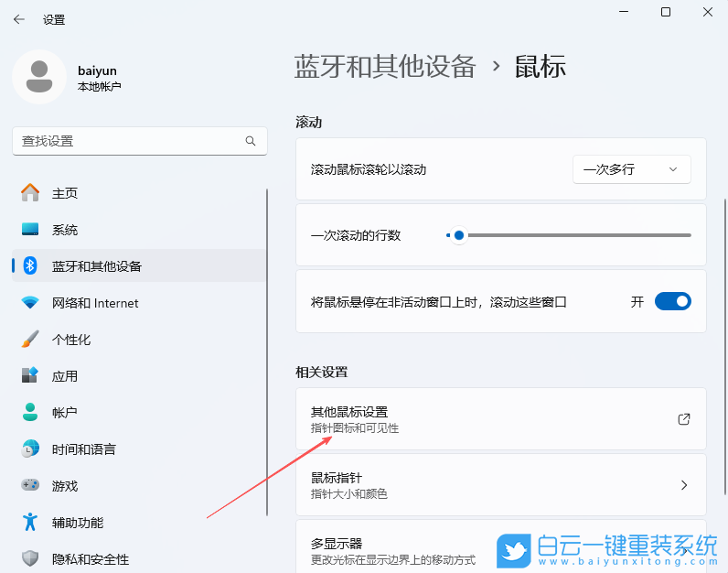This screenshot has height=573, width=728.
Task: Open 时间和语言 settings
Action: coord(139,449)
